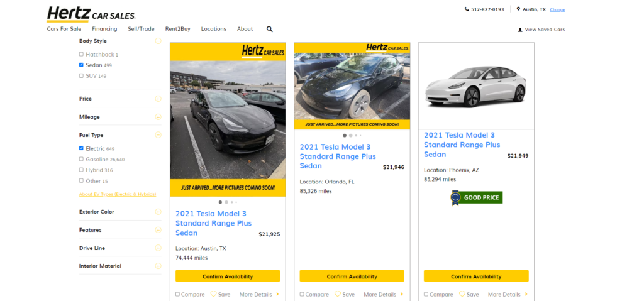Uncheck the Sedan body style filter
The width and height of the screenshot is (644, 301).
coord(81,65)
